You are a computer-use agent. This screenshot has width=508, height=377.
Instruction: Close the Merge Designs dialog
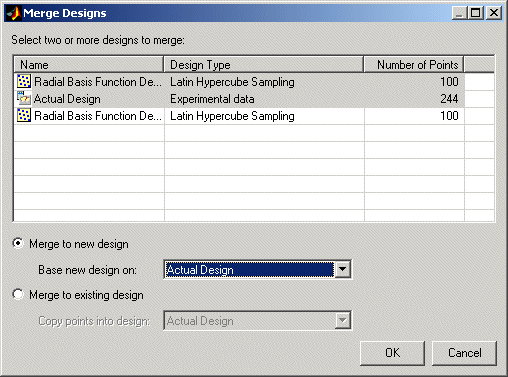pyautogui.click(x=494, y=13)
